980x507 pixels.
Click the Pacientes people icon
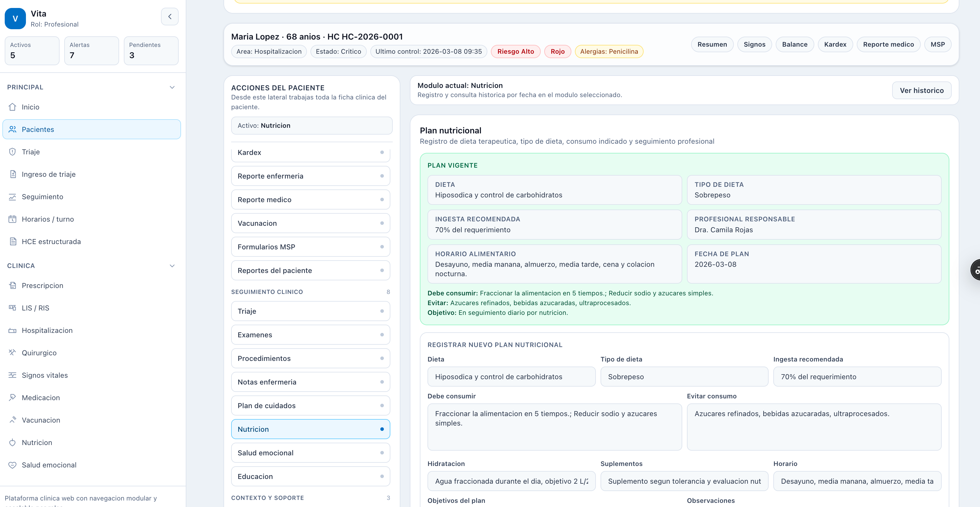pos(13,130)
